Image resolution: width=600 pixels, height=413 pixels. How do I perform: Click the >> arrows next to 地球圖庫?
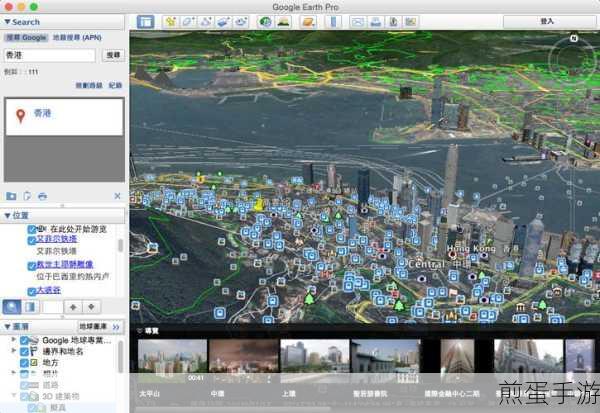(116, 327)
